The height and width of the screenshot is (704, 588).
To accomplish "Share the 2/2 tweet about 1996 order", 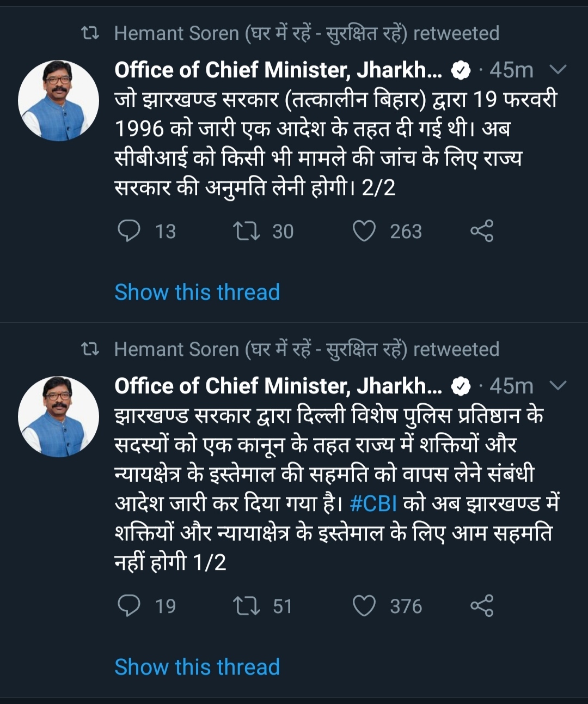I will pyautogui.click(x=482, y=231).
